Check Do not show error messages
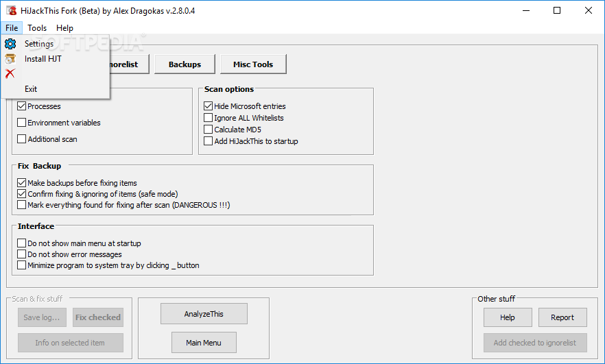Image resolution: width=605 pixels, height=364 pixels. click(22, 254)
